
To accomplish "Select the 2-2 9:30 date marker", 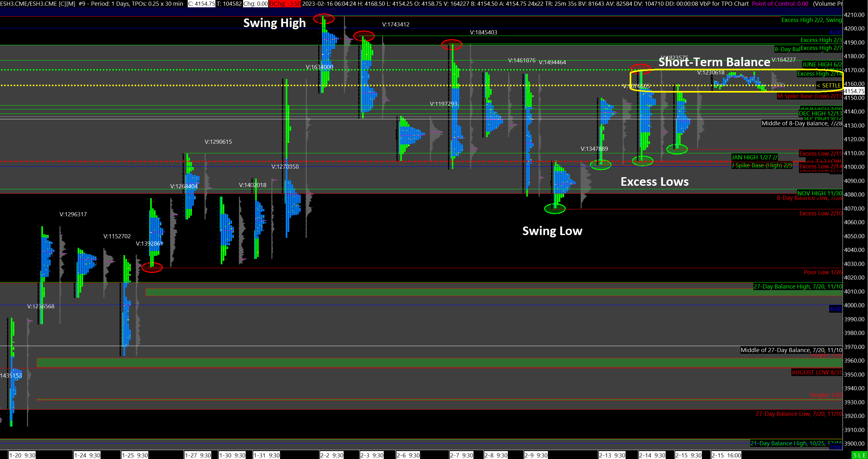I will click(x=332, y=455).
